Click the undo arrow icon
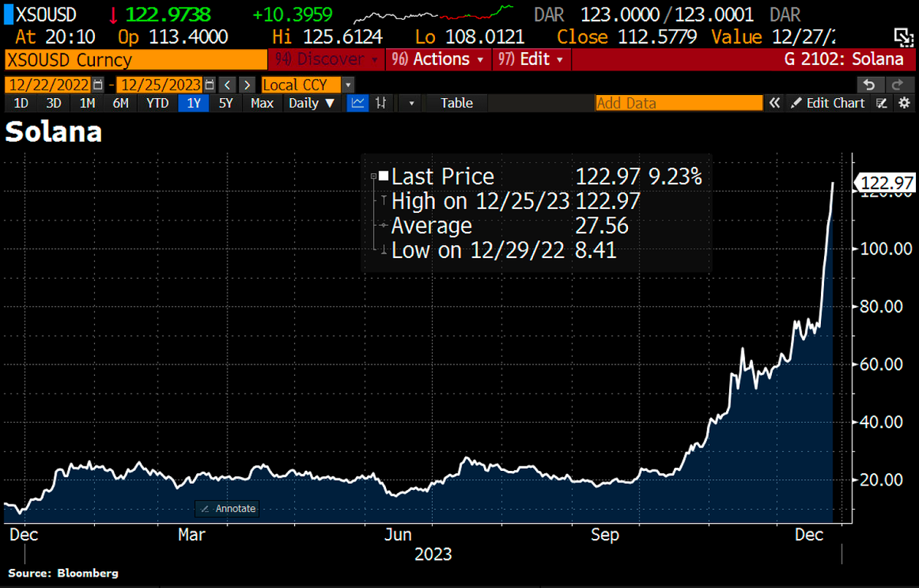 [868, 85]
